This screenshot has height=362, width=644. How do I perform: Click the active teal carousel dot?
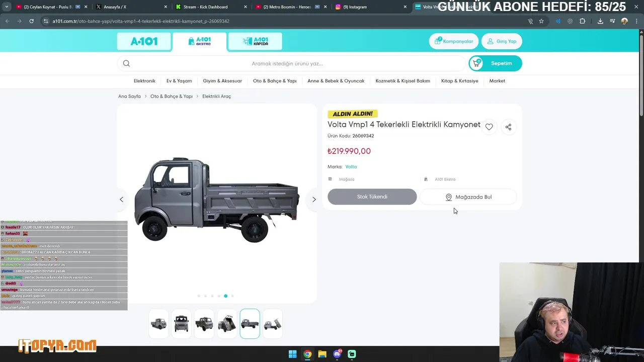tap(225, 296)
